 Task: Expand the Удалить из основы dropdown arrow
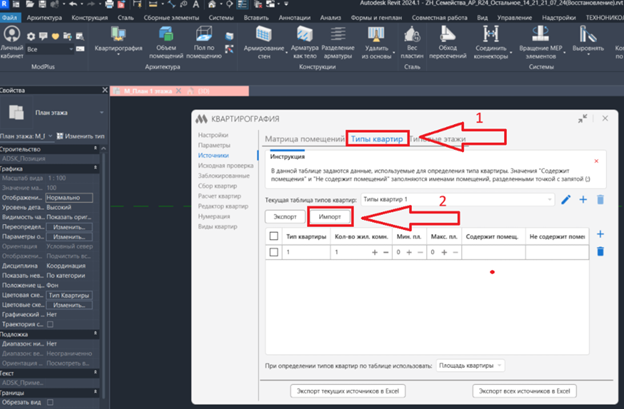click(394, 52)
